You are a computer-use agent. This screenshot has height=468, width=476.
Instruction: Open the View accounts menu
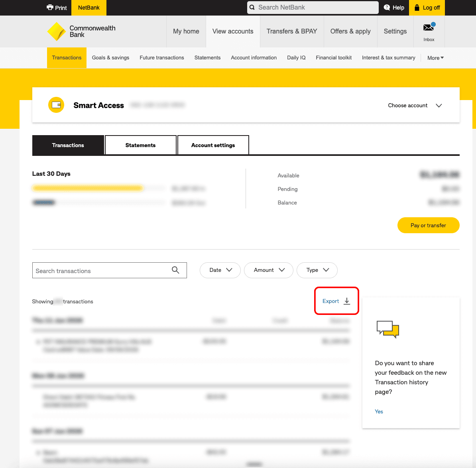[233, 31]
